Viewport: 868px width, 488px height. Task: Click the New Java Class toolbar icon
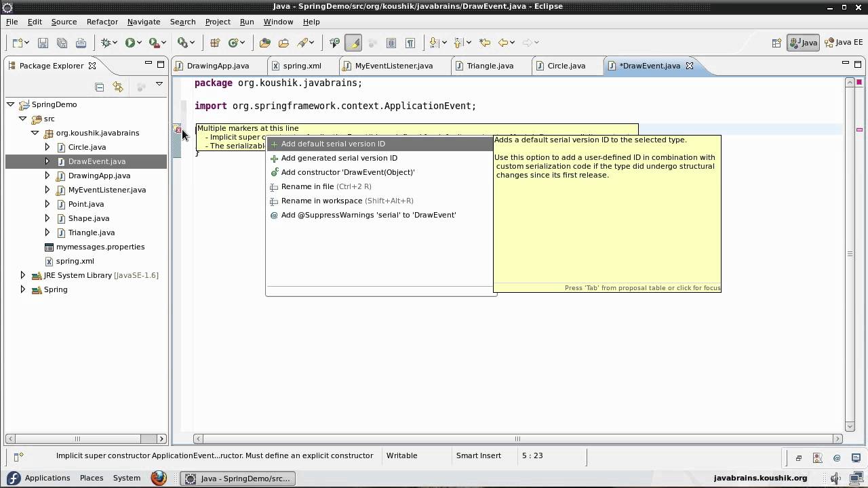pos(233,43)
